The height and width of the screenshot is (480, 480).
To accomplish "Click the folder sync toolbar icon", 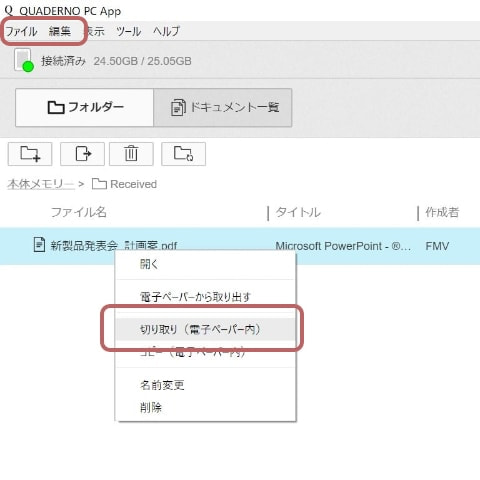I will pyautogui.click(x=183, y=154).
